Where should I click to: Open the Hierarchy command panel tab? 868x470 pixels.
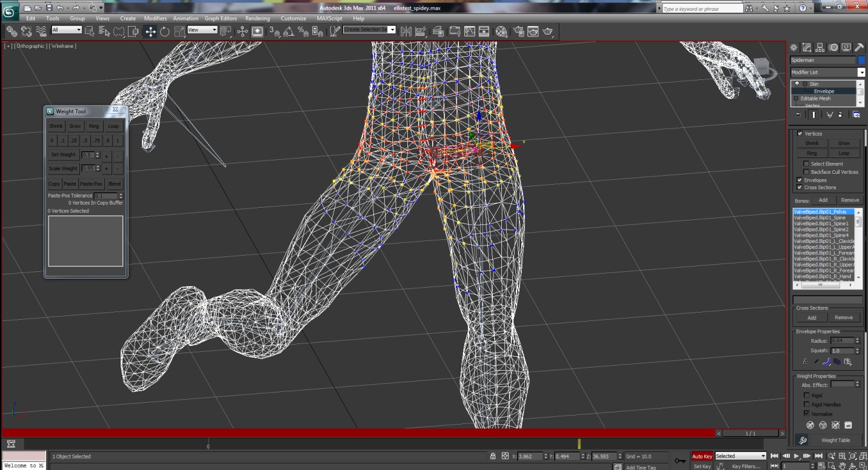820,47
